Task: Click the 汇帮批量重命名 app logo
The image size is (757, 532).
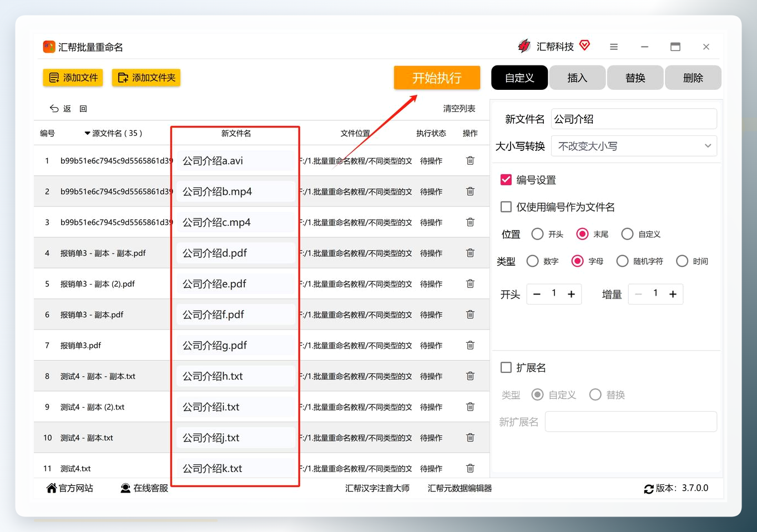Action: pyautogui.click(x=49, y=47)
